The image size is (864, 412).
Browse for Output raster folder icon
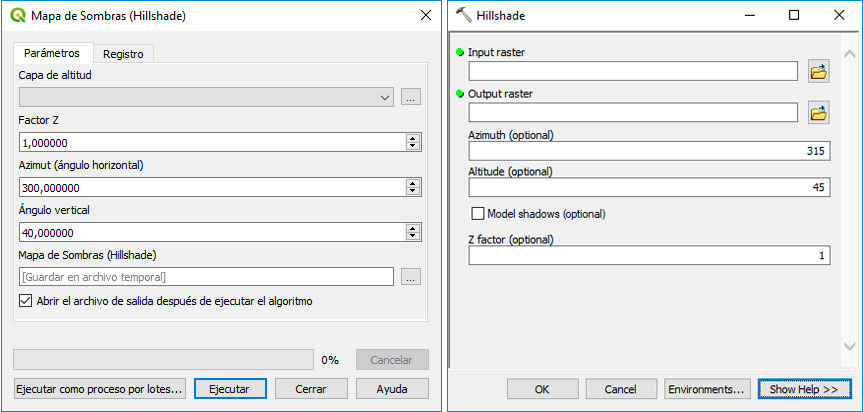point(819,113)
